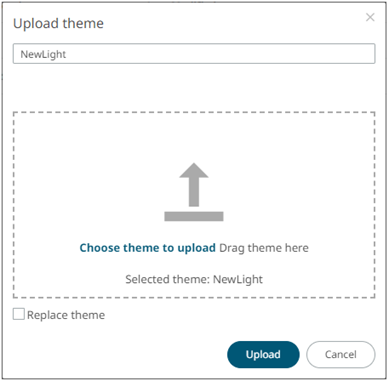
Task: Click empty space inside the dashed drop zone
Action: pos(100,167)
